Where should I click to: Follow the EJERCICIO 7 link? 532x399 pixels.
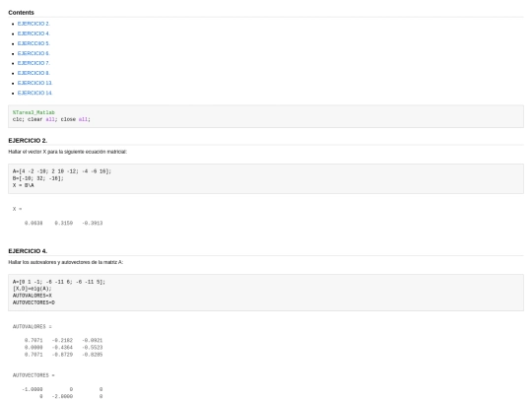33,63
